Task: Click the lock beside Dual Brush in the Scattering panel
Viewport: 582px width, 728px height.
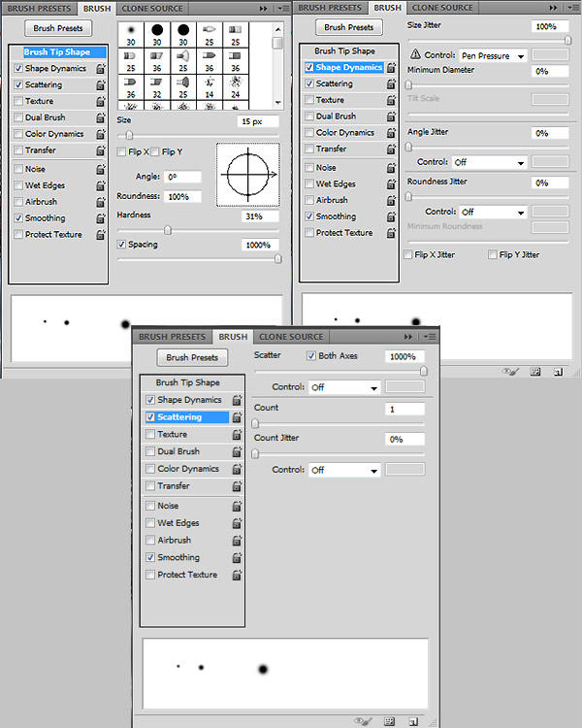Action: 237,452
